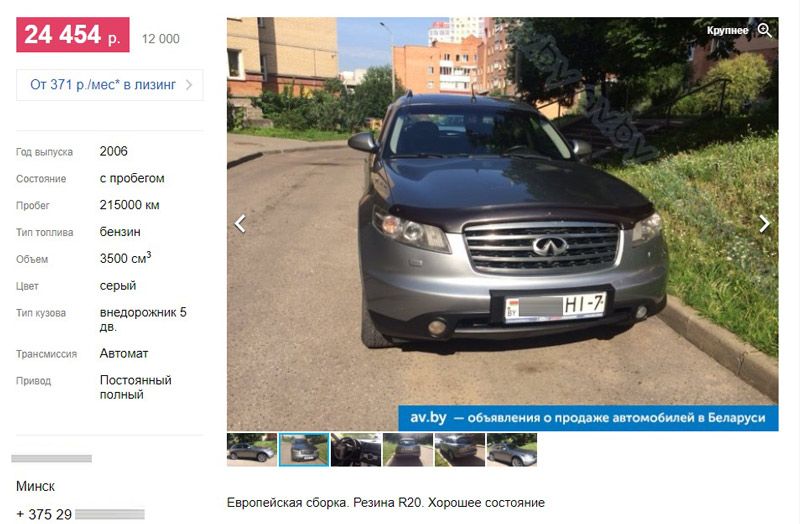Select fifth thumbnail of car angle
Screen dimensions: 800x524
point(460,450)
